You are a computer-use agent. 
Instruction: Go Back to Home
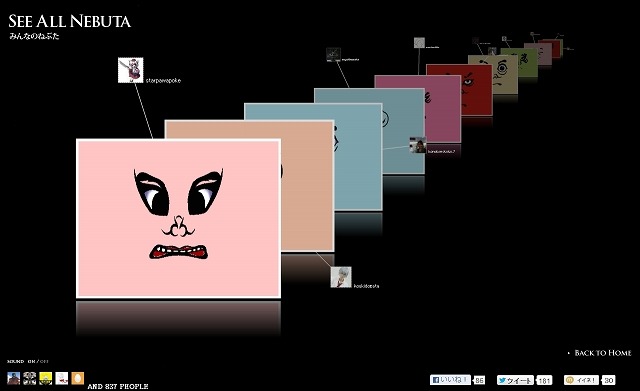602,353
